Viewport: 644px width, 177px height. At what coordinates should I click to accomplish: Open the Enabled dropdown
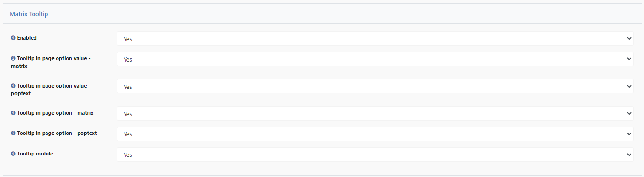point(375,39)
